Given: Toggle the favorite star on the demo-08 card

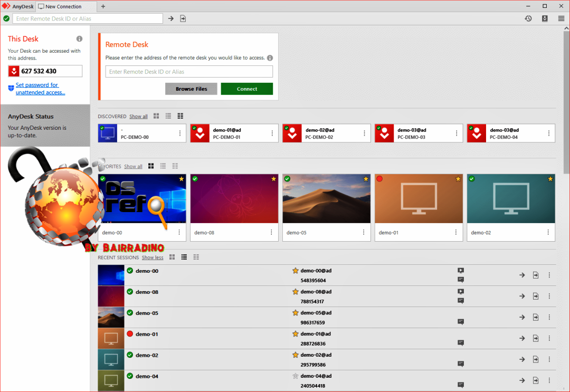Looking at the screenshot, I should tap(274, 179).
